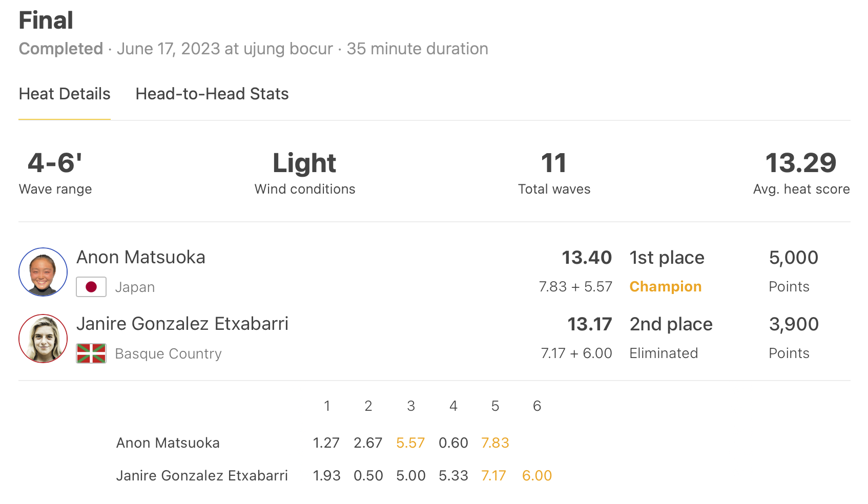Click the Champion status label
The height and width of the screenshot is (504, 868).
tap(666, 286)
